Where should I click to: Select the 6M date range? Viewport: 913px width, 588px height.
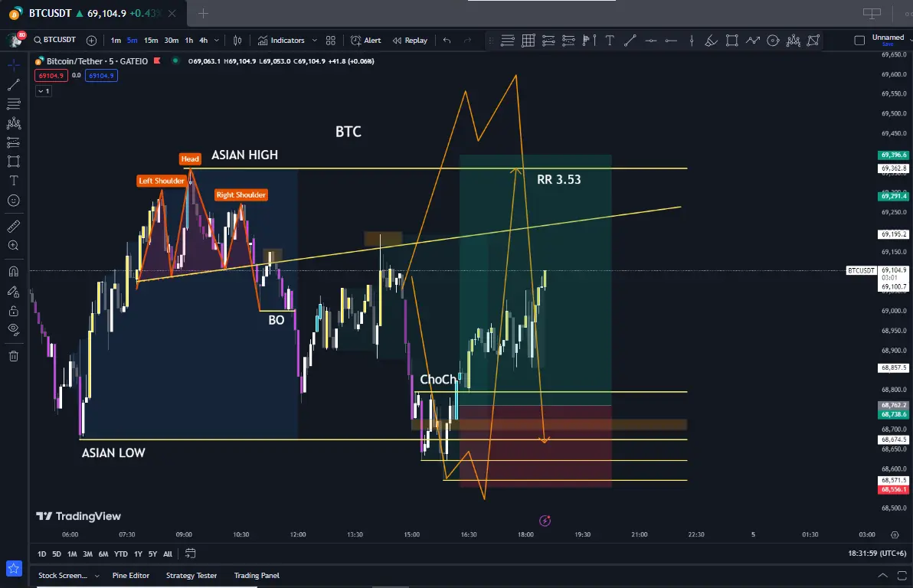[103, 554]
